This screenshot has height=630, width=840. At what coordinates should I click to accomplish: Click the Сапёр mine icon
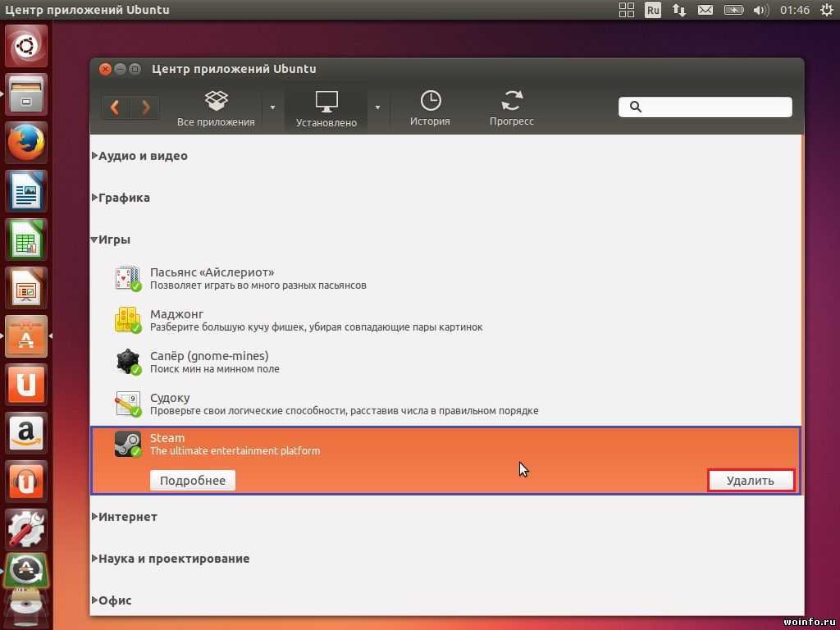pos(128,362)
